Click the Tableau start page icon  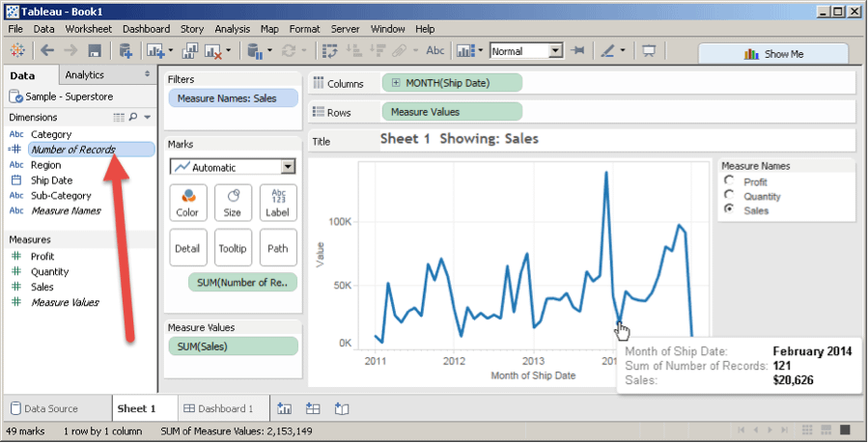(17, 51)
